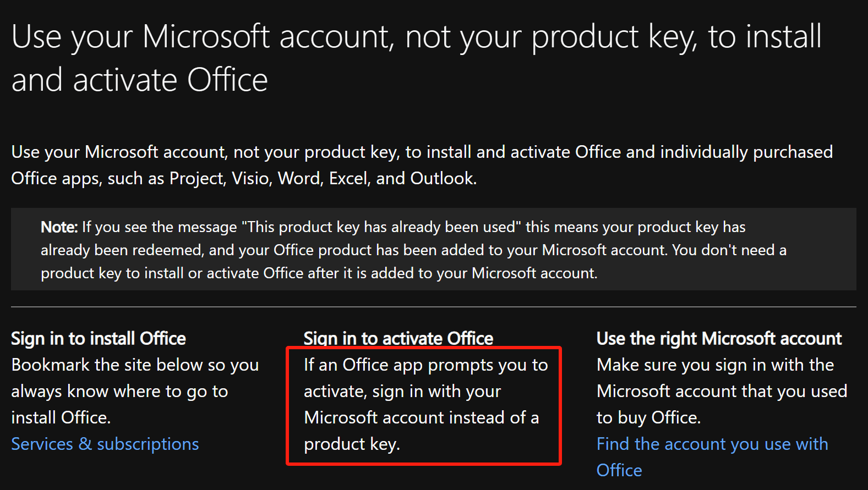Click the 'Bookmark the site below' paragraph
Image resolution: width=868 pixels, height=490 pixels.
(x=135, y=391)
